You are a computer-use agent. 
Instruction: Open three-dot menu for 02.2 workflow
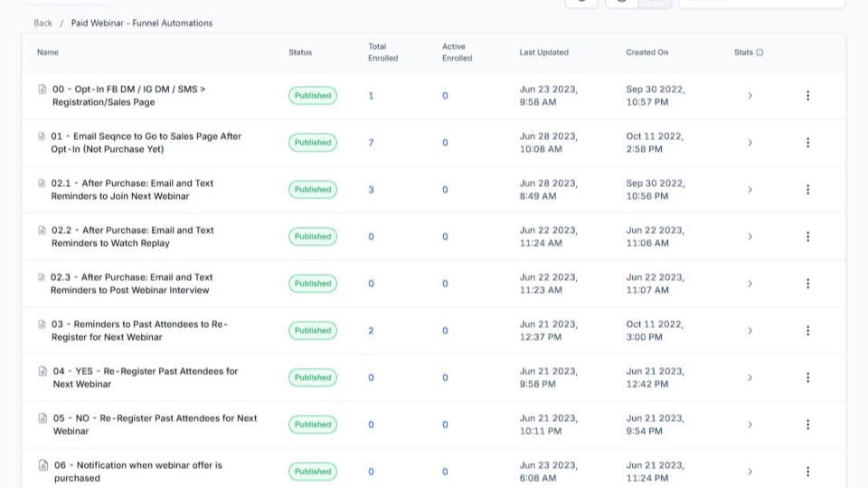(807, 237)
